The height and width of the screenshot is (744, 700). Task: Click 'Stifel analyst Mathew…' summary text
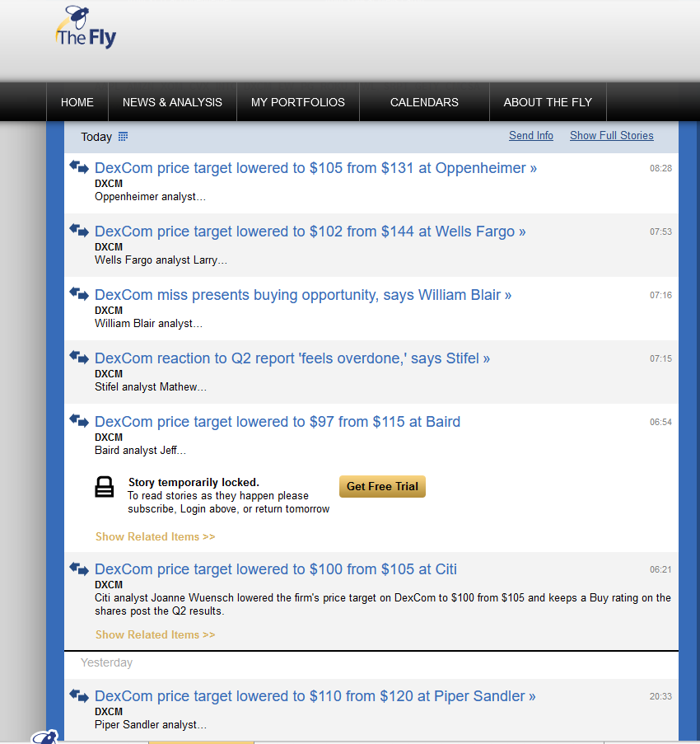point(151,387)
